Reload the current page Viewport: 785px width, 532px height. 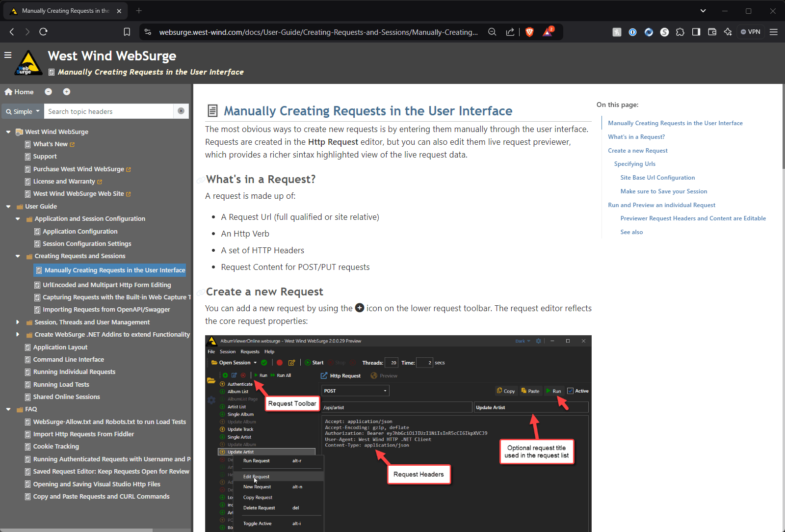pyautogui.click(x=43, y=32)
